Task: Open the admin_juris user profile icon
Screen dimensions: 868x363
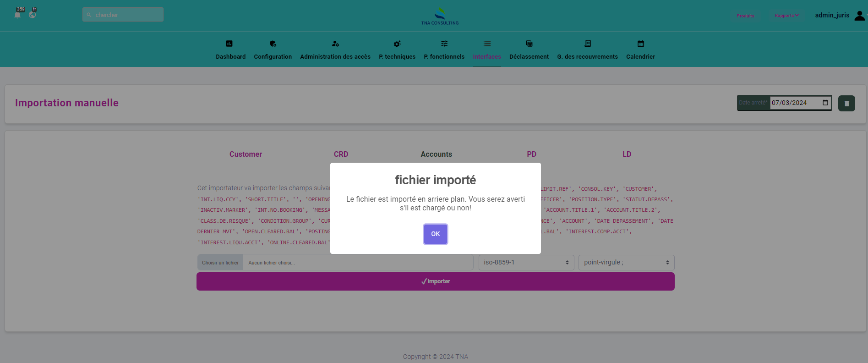Action: coord(859,16)
